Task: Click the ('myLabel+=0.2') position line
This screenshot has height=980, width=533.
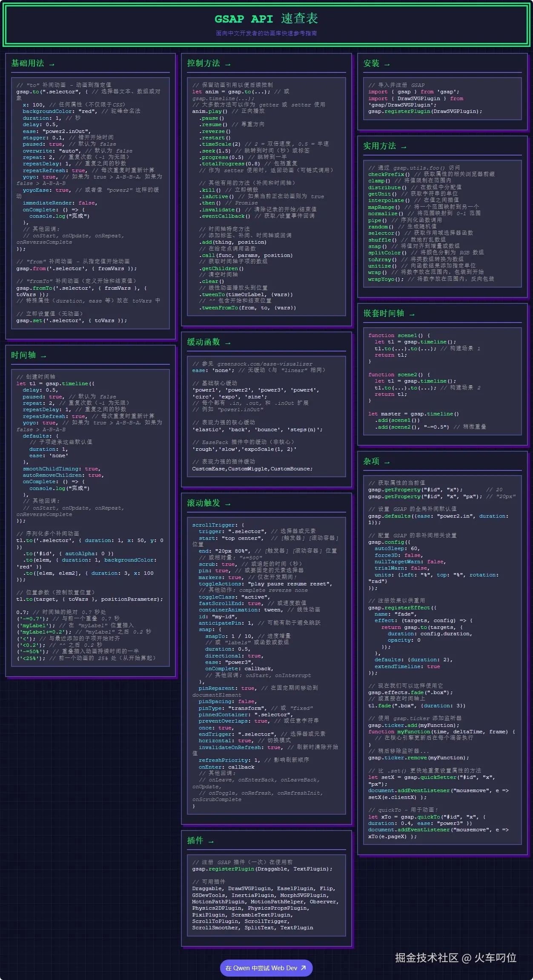Action: click(x=83, y=632)
